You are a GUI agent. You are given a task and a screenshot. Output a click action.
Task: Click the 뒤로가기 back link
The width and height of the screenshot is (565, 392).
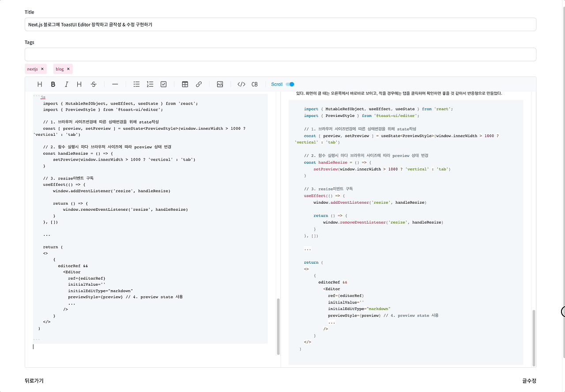pos(34,381)
